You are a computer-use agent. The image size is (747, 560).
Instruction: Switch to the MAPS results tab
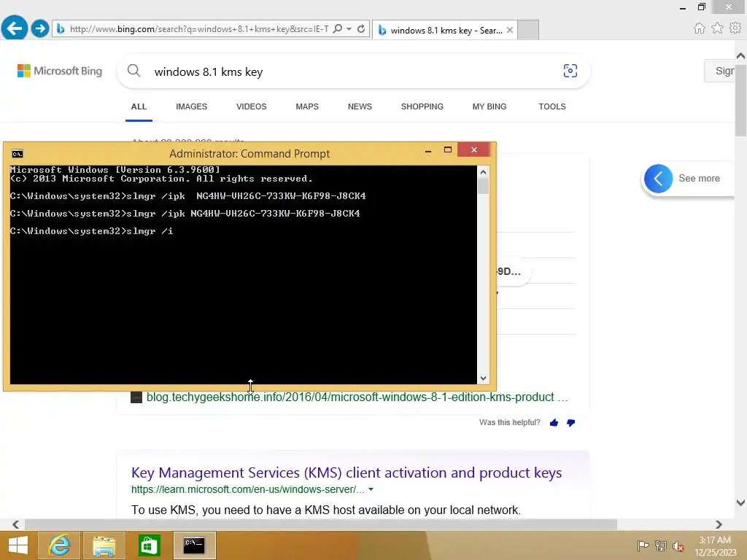tap(307, 106)
